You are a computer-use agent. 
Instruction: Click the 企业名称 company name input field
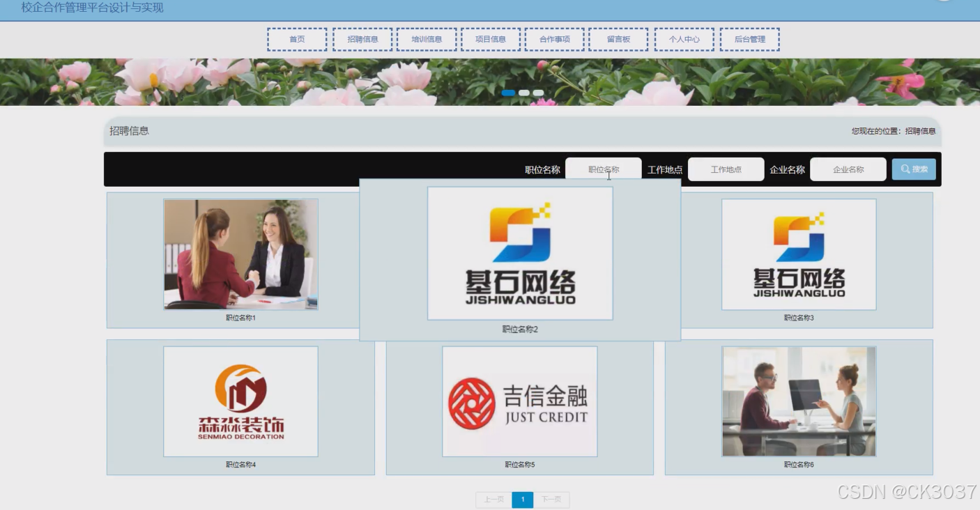pyautogui.click(x=848, y=169)
